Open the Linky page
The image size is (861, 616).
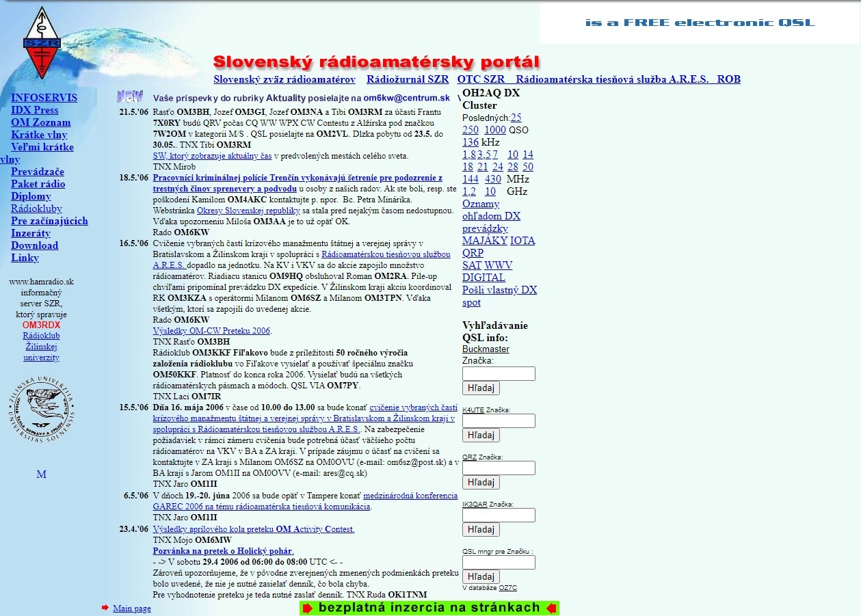pos(25,258)
